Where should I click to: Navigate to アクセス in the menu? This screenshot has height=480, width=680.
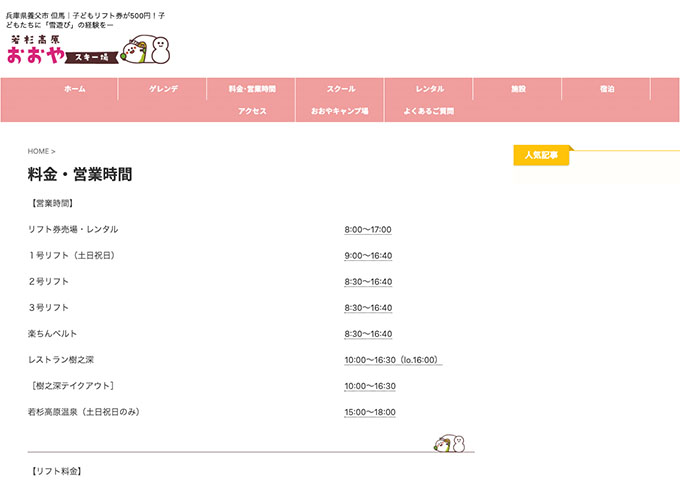[x=252, y=111]
